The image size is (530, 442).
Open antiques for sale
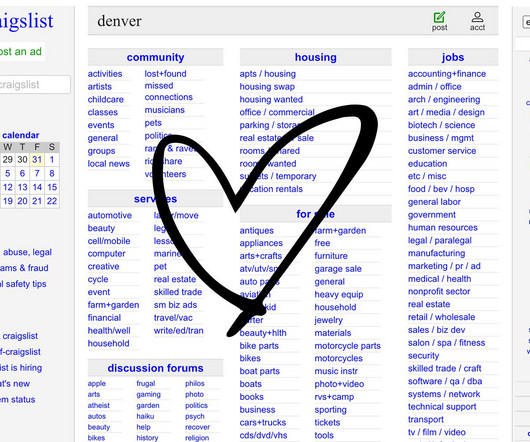(257, 230)
